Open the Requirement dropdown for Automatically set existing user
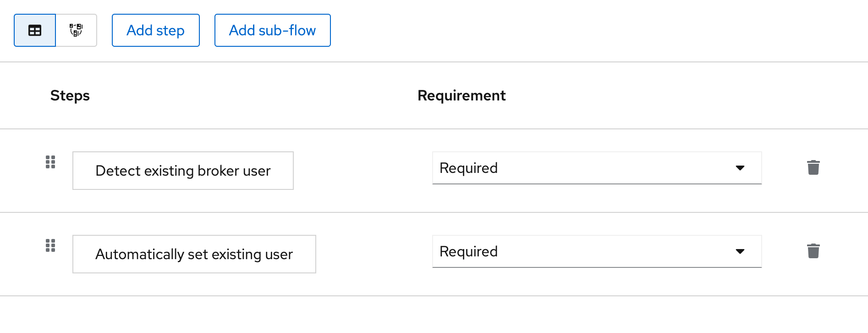 click(597, 251)
